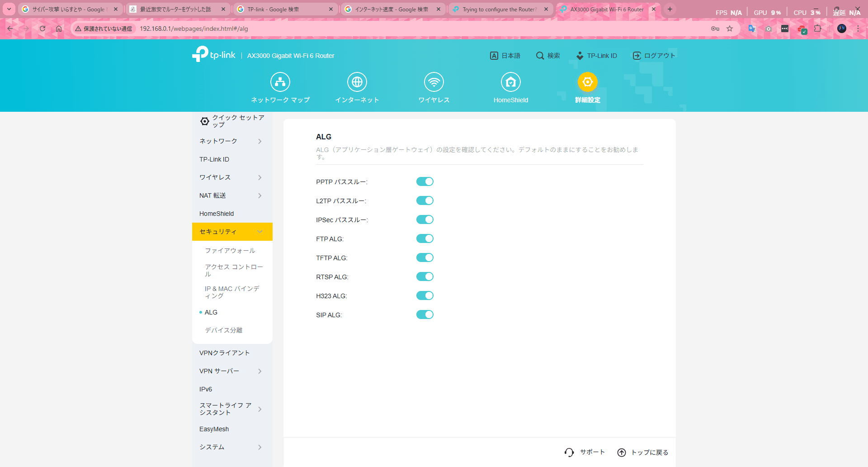868x467 pixels.
Task: Click the logout icon
Action: (x=637, y=56)
